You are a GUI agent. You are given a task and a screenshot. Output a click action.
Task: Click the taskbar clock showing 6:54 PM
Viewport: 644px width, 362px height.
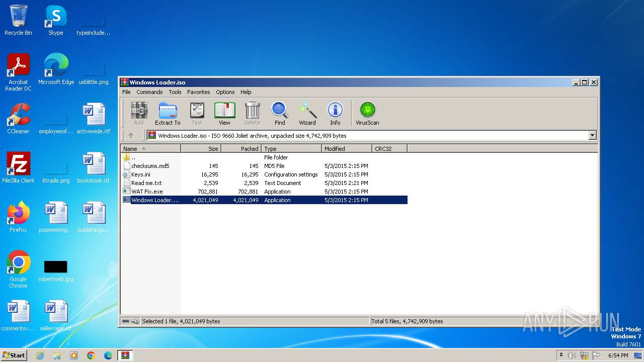click(618, 355)
